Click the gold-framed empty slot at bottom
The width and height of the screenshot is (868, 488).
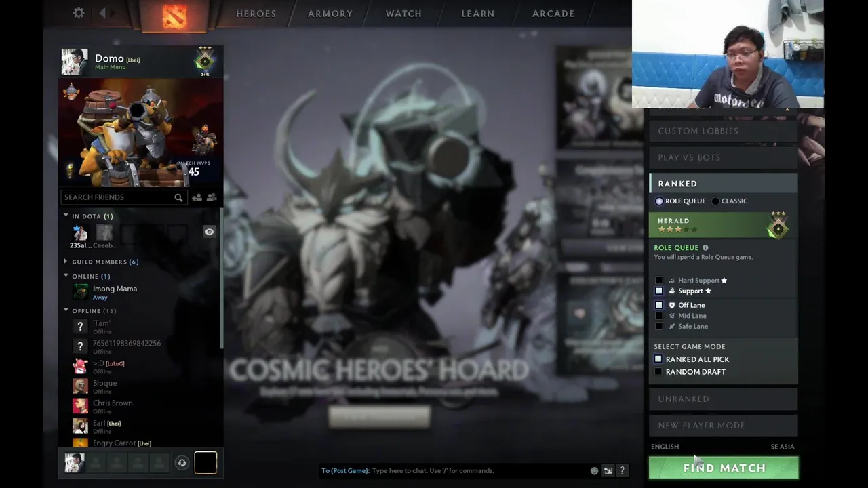(205, 463)
